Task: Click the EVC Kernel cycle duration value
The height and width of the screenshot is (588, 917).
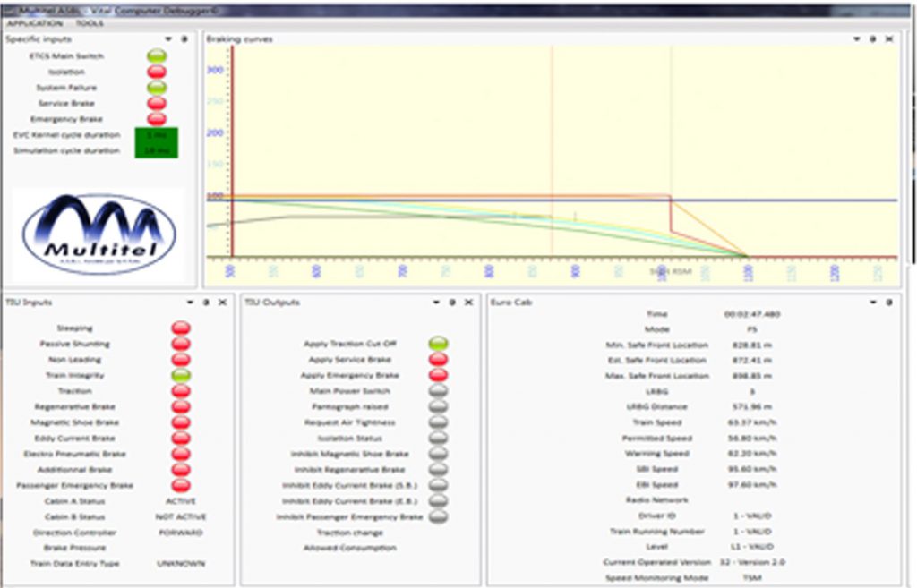Action: [x=156, y=135]
